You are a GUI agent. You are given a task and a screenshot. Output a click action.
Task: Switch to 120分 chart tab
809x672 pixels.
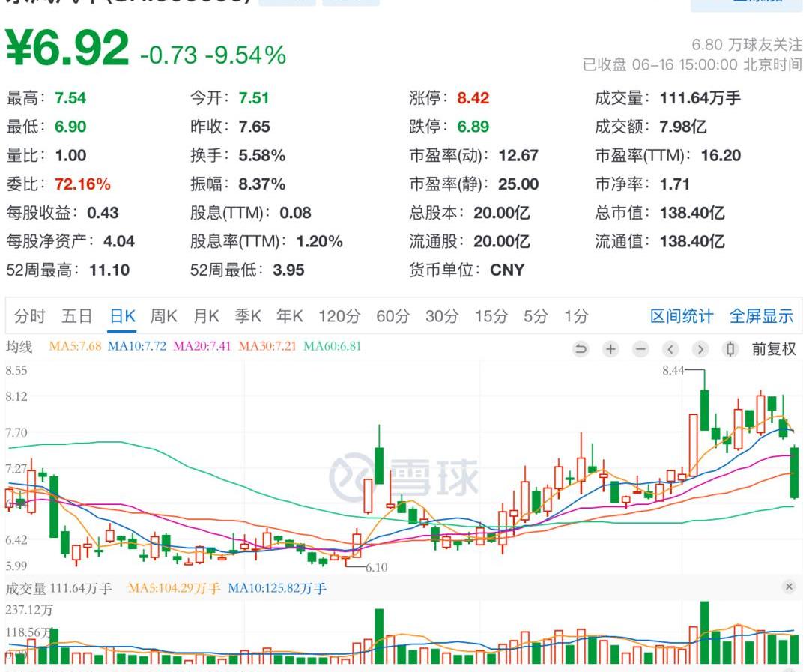(339, 316)
